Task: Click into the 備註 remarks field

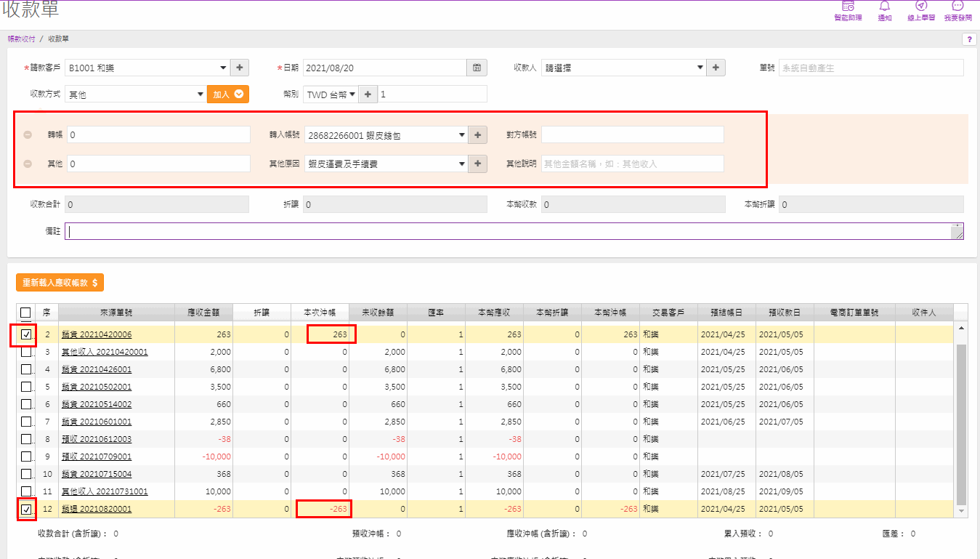Action: (514, 231)
